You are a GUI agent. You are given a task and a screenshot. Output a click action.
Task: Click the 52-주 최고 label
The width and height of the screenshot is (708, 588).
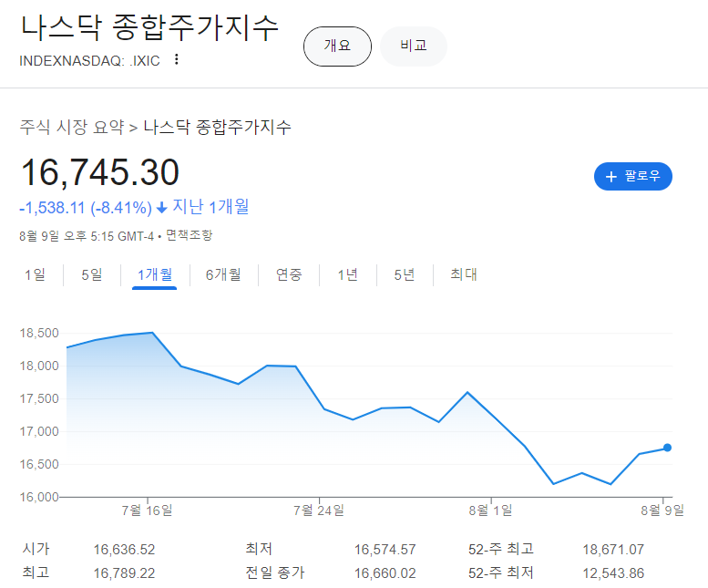click(x=501, y=549)
